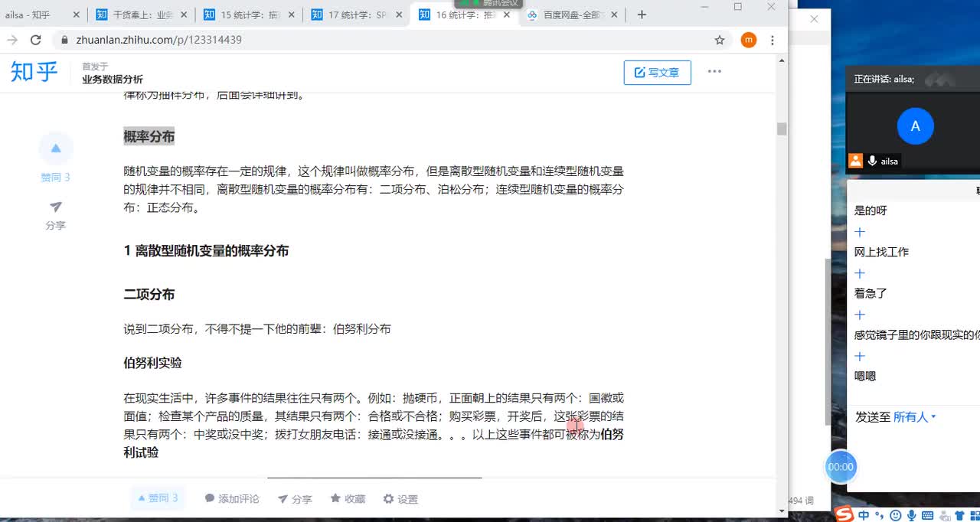Click the plus under "着急了" message
980x522 pixels.
tap(859, 315)
